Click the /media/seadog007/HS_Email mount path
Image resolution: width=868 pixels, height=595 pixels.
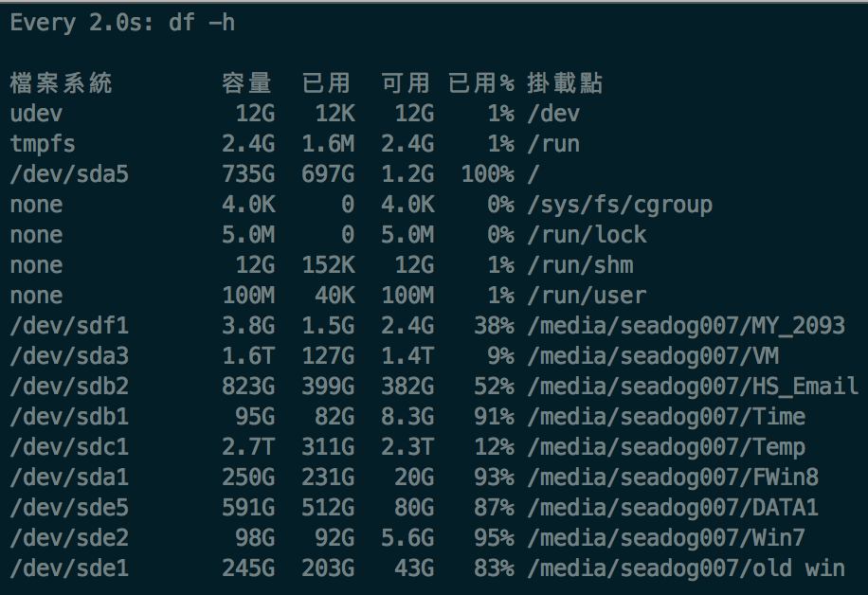pos(694,387)
